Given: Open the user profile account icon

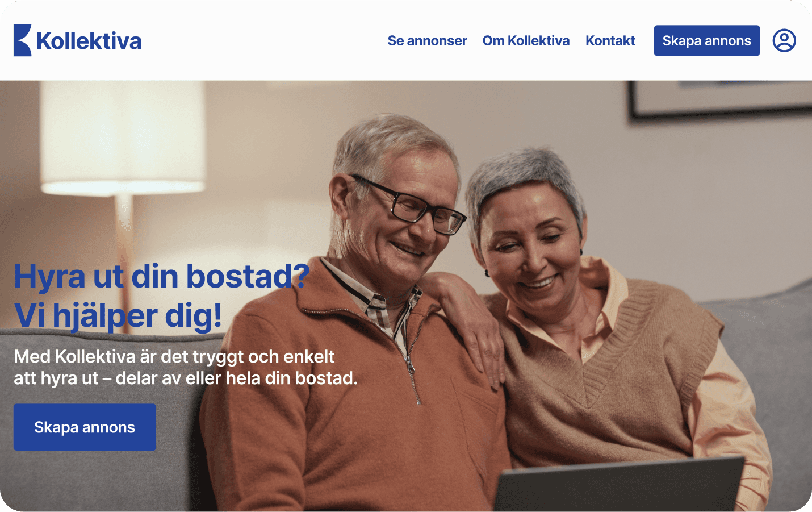Looking at the screenshot, I should (x=784, y=40).
